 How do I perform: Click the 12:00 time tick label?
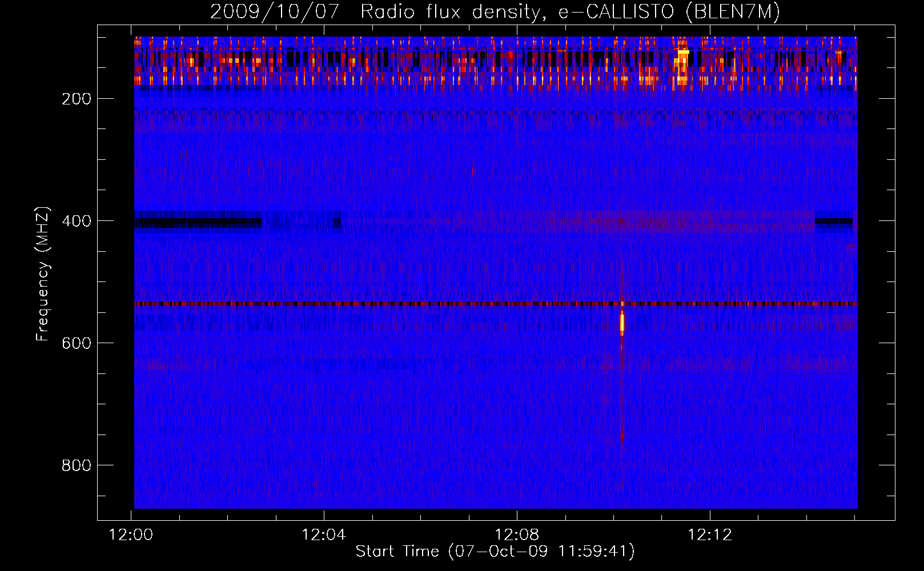131,535
